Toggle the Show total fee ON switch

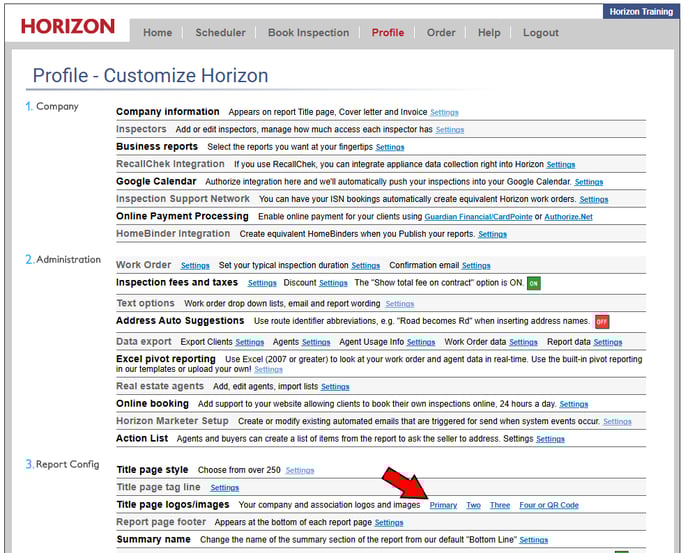[x=533, y=283]
